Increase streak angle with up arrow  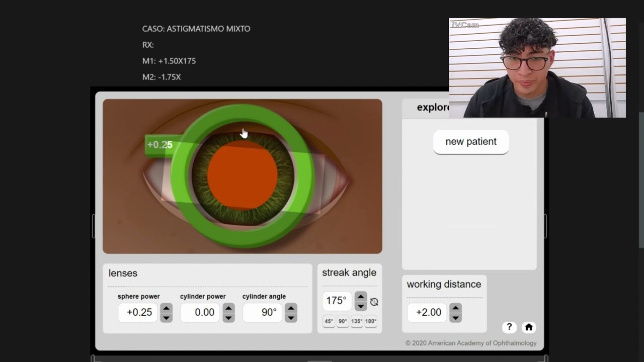click(x=361, y=296)
